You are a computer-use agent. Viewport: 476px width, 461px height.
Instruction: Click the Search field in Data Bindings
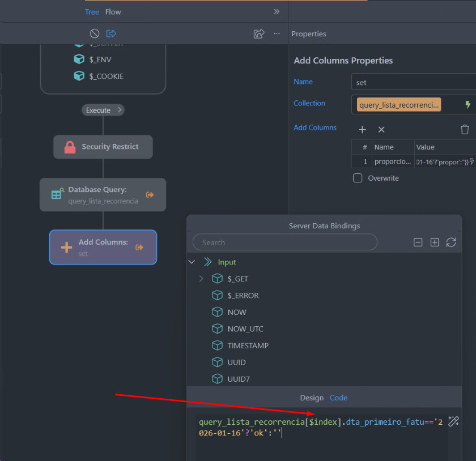click(x=284, y=242)
